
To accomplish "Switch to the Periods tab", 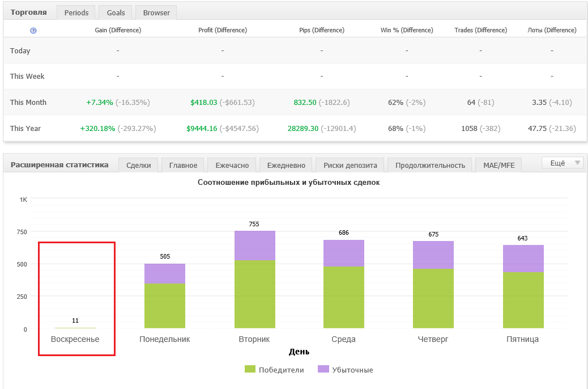I will coord(76,13).
